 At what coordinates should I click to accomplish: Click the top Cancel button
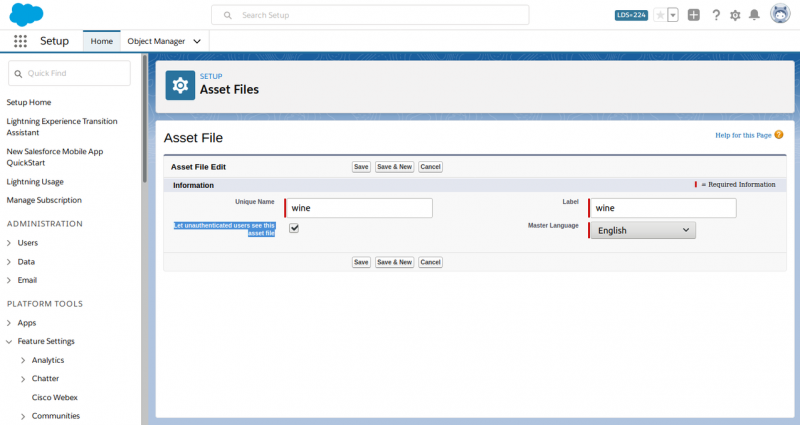(430, 167)
